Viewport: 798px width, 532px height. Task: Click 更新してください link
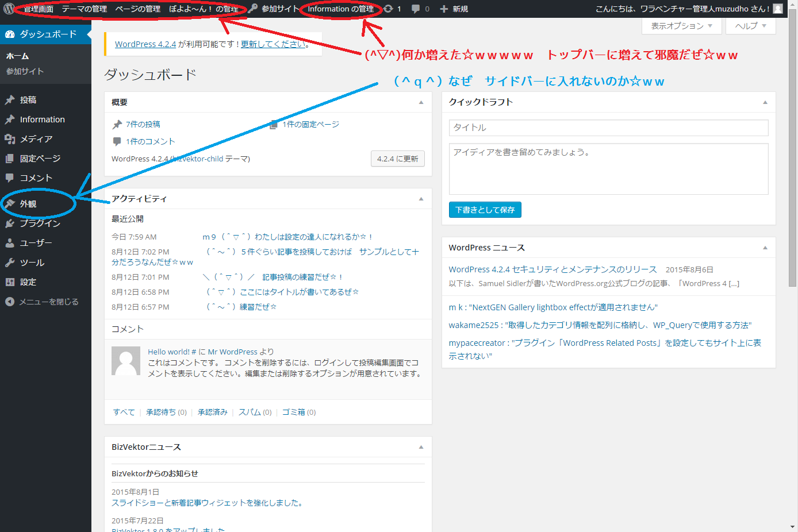[x=274, y=44]
